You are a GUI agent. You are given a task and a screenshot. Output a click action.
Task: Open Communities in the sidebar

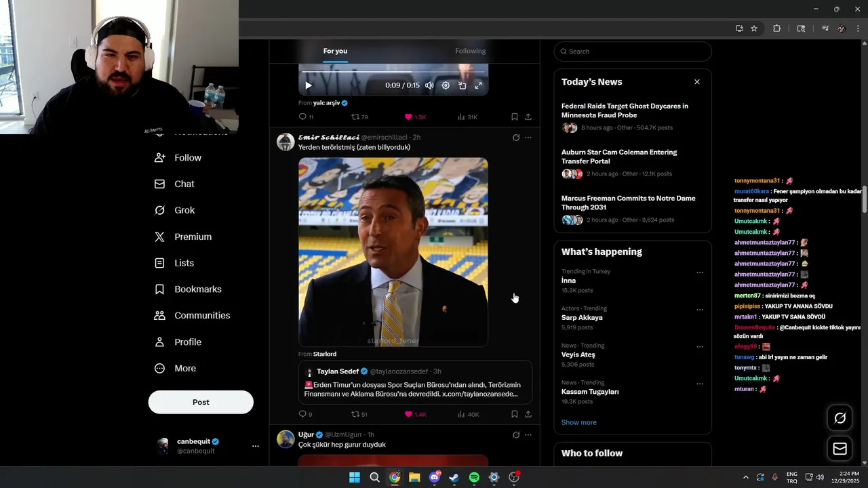[x=193, y=315]
